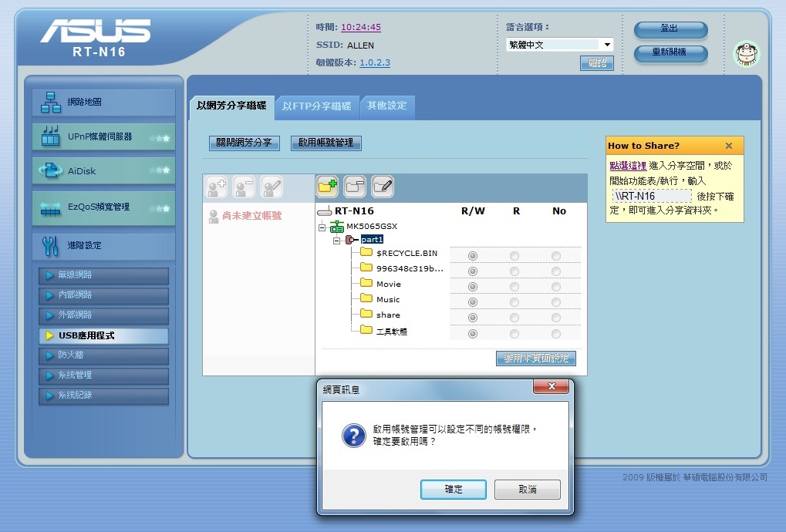The width and height of the screenshot is (786, 532).
Task: Open the 系統管理 submenu item
Action: coord(104,375)
